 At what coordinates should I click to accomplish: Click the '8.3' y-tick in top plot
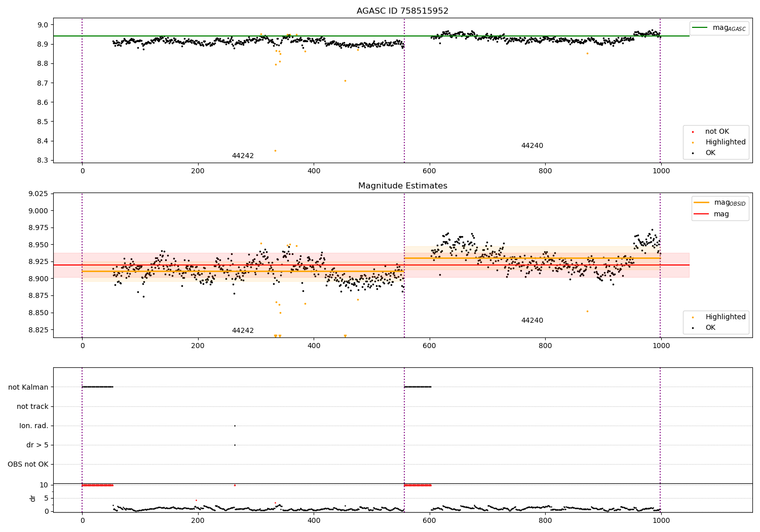tap(43, 160)
